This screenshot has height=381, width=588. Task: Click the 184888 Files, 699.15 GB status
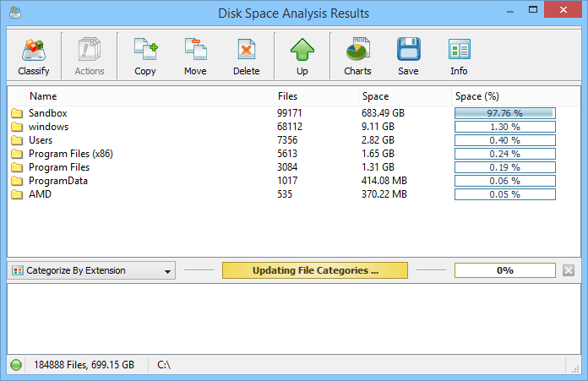[84, 365]
